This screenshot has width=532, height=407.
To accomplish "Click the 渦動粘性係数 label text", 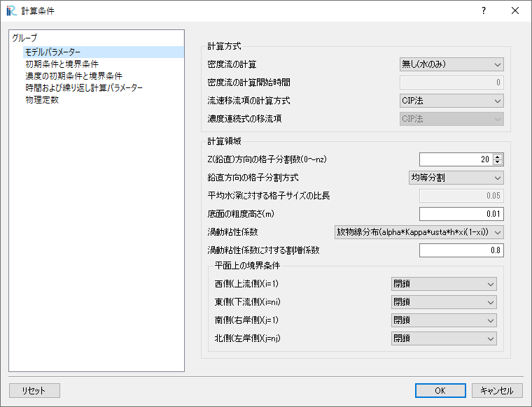I will coord(232,232).
